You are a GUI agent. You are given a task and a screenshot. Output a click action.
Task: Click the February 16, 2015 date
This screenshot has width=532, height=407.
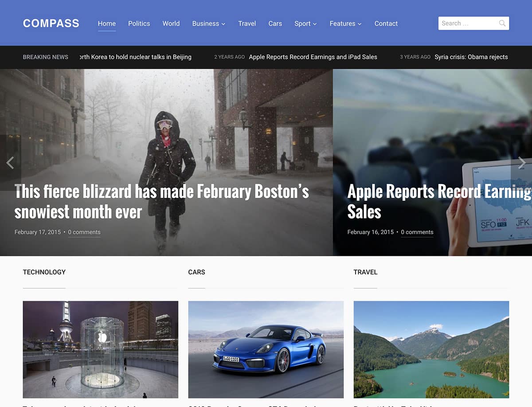tap(371, 232)
